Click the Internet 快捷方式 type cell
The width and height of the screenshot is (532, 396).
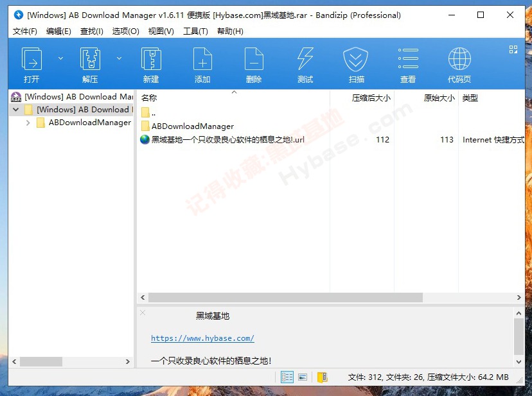click(x=493, y=140)
